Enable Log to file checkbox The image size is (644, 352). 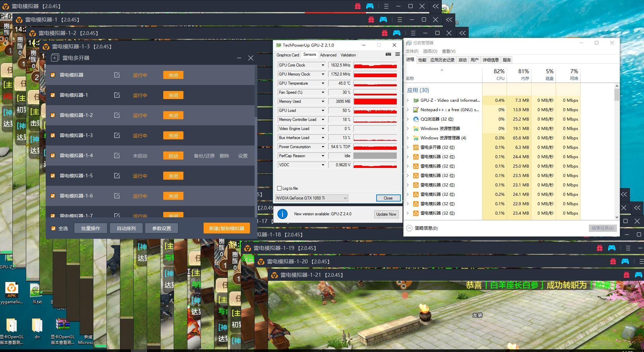coord(280,188)
